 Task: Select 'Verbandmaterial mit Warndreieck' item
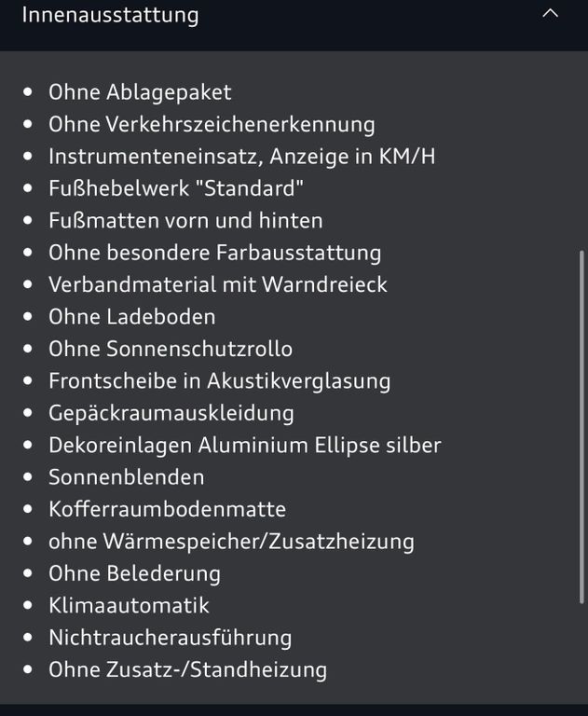coord(217,284)
